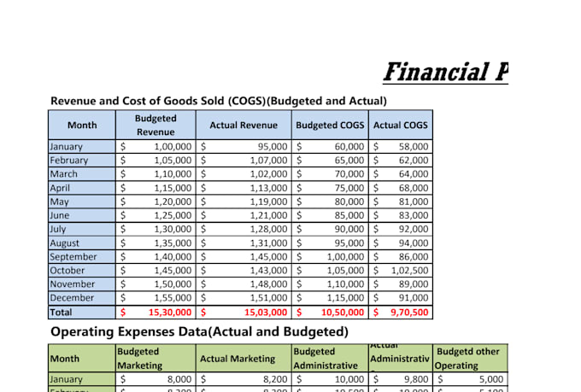Click the July month cell

click(82, 229)
